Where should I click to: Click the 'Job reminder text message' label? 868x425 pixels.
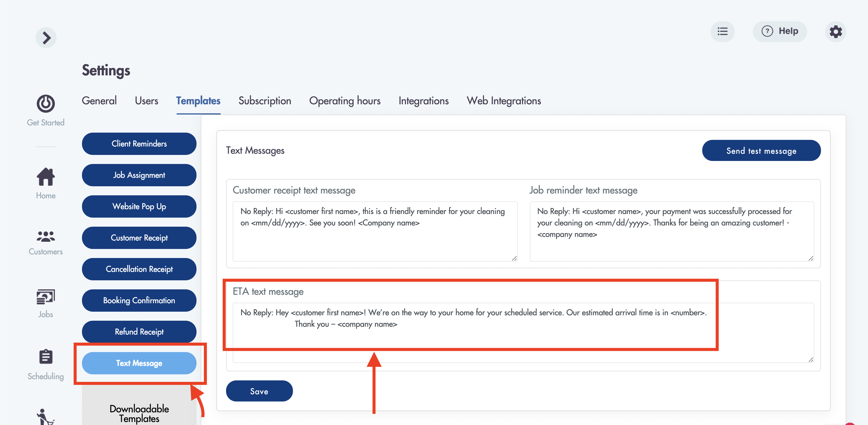click(583, 190)
